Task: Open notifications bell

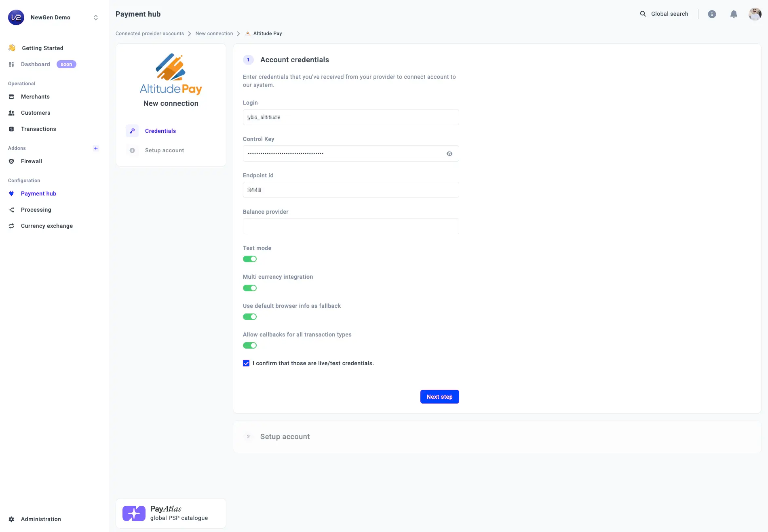Action: click(734, 14)
